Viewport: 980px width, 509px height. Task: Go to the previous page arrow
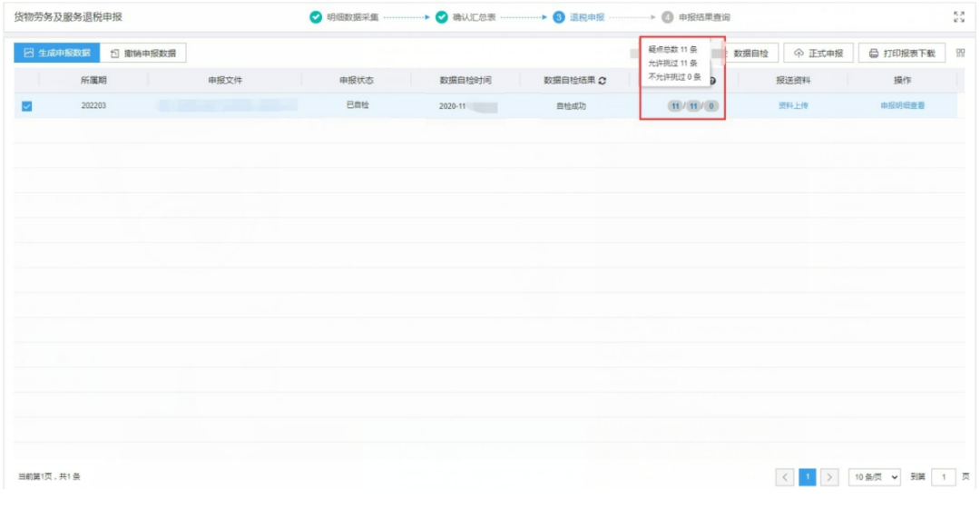[786, 476]
